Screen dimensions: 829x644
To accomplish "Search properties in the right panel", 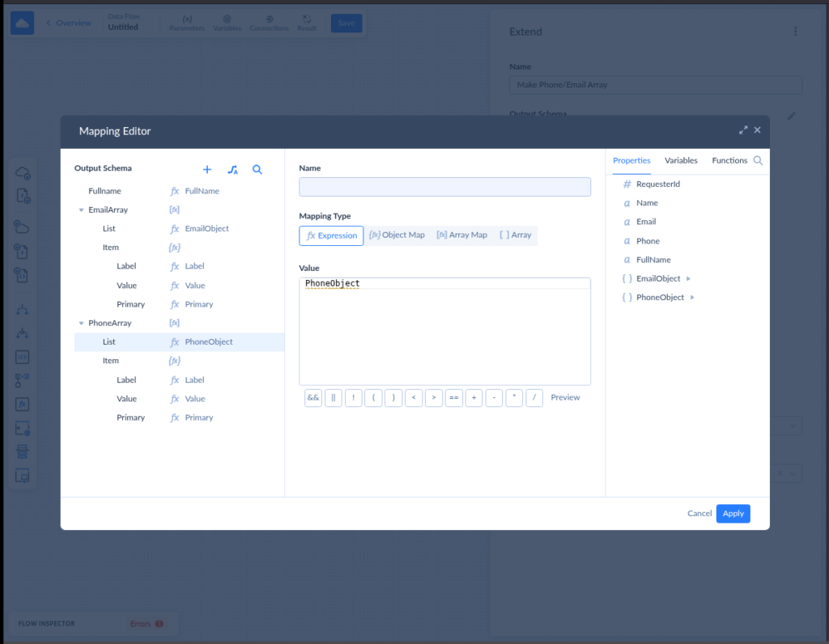I will [758, 161].
